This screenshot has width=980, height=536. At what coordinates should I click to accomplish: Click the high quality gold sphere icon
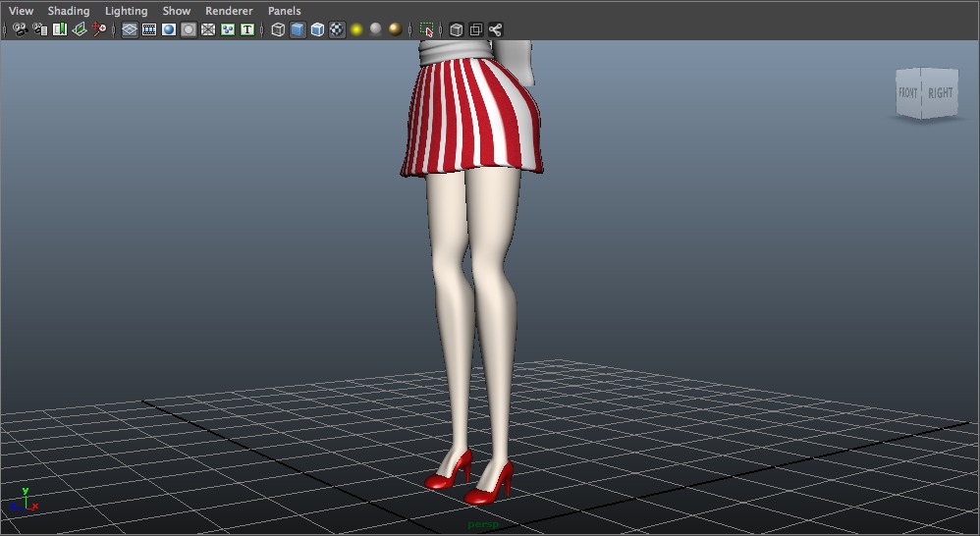395,28
